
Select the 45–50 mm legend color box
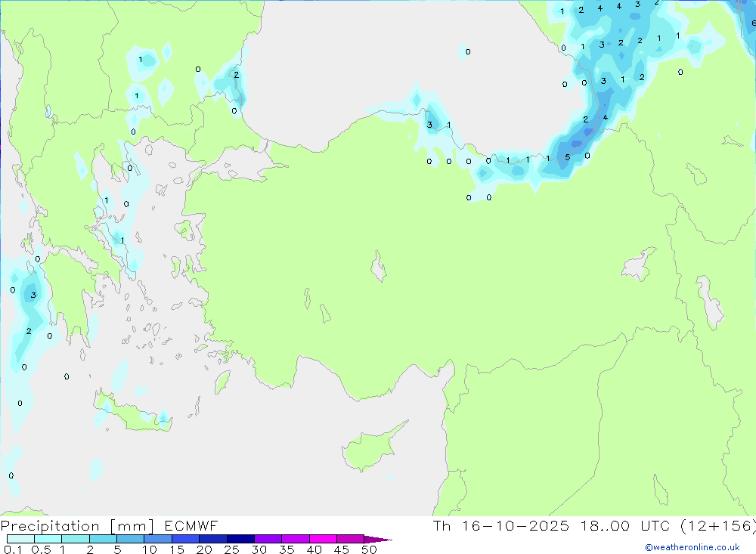pyautogui.click(x=351, y=539)
